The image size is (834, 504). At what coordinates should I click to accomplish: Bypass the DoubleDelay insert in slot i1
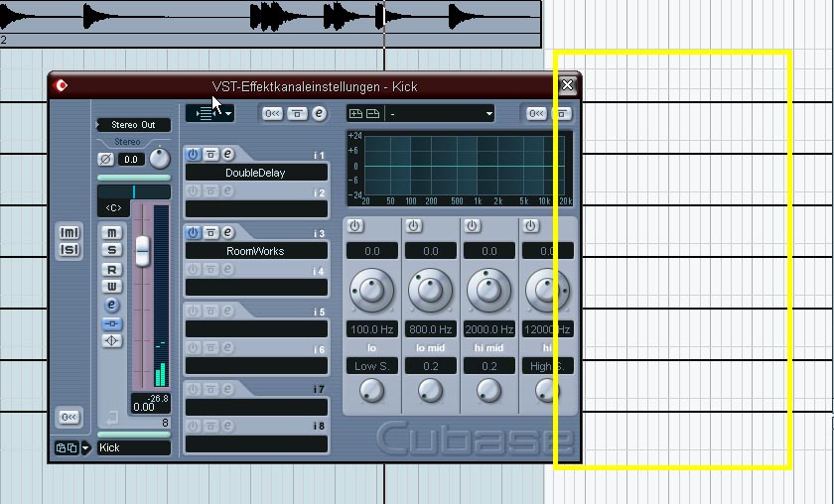coord(210,154)
